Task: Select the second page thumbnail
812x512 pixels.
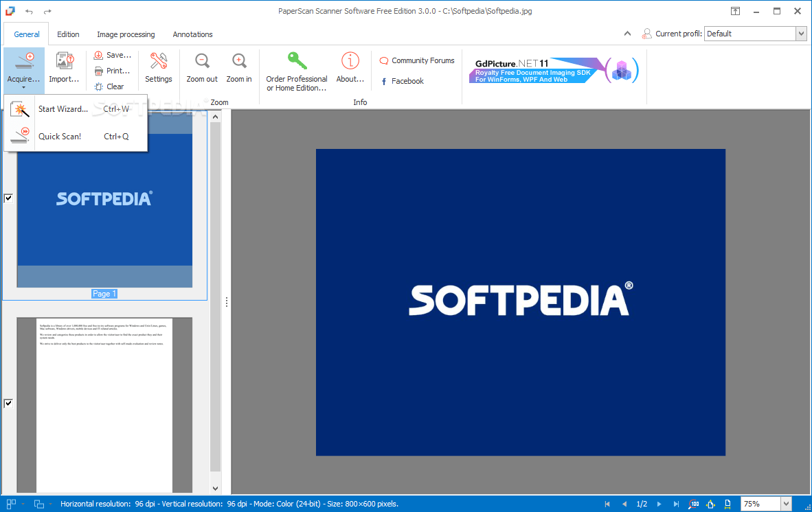Action: coord(104,405)
